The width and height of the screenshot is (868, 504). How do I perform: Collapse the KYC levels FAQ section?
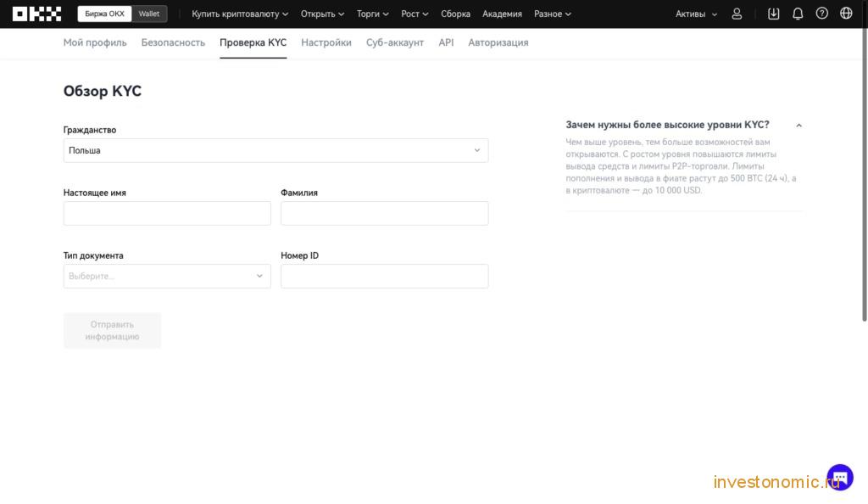pos(798,126)
